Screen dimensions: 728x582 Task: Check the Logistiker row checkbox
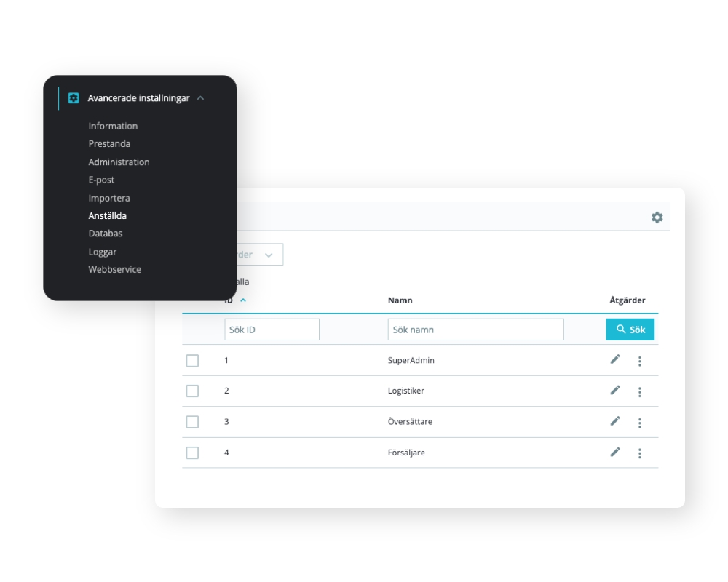pos(192,391)
